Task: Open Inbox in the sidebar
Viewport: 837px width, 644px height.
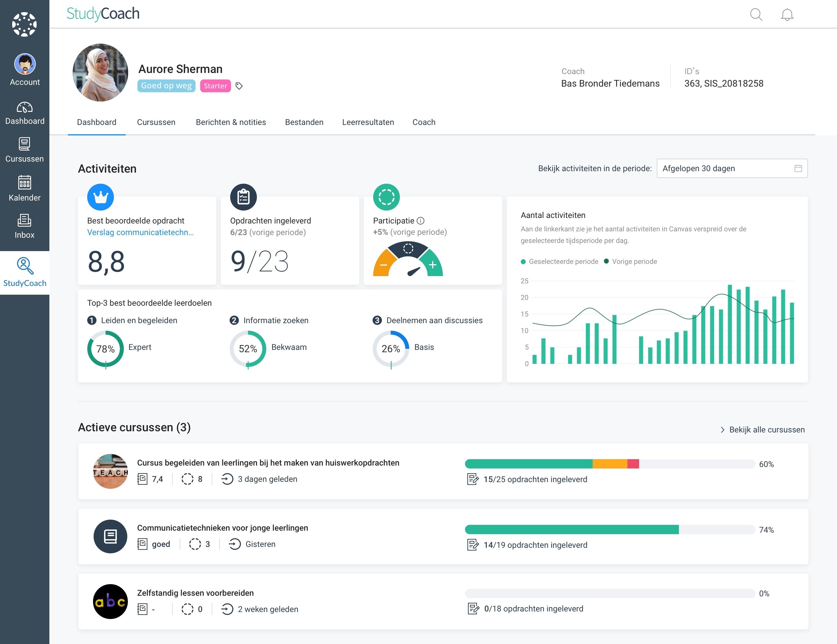Action: click(x=24, y=226)
